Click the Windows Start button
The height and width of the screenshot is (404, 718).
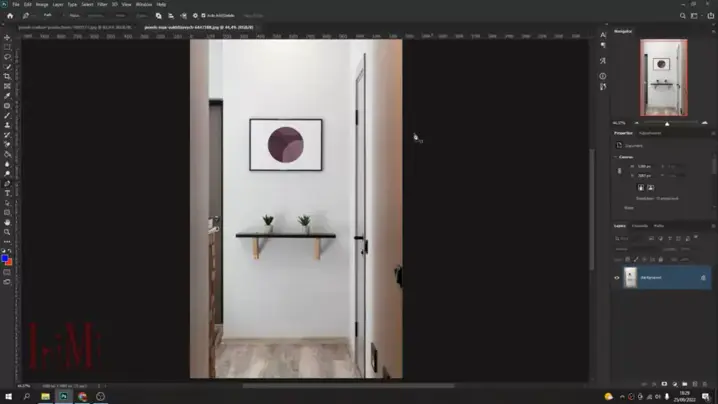8,396
